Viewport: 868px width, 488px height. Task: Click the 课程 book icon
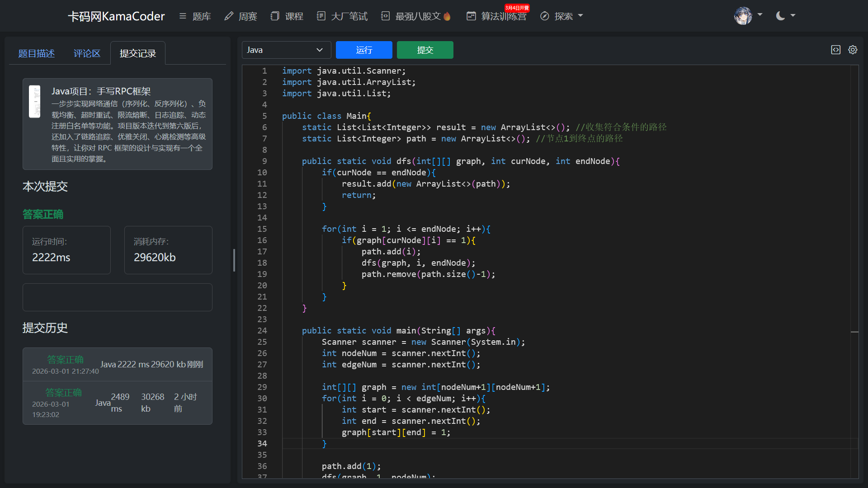[x=274, y=16]
